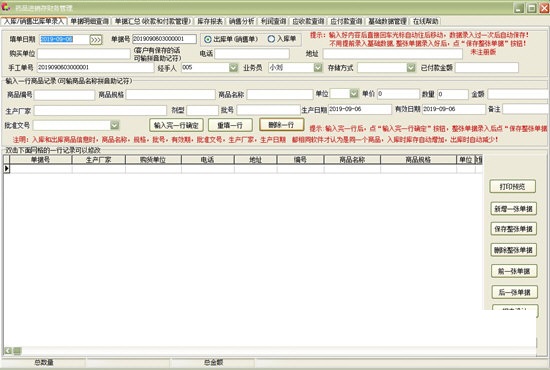
Task: Open the 销售分析 tab
Action: (x=241, y=21)
